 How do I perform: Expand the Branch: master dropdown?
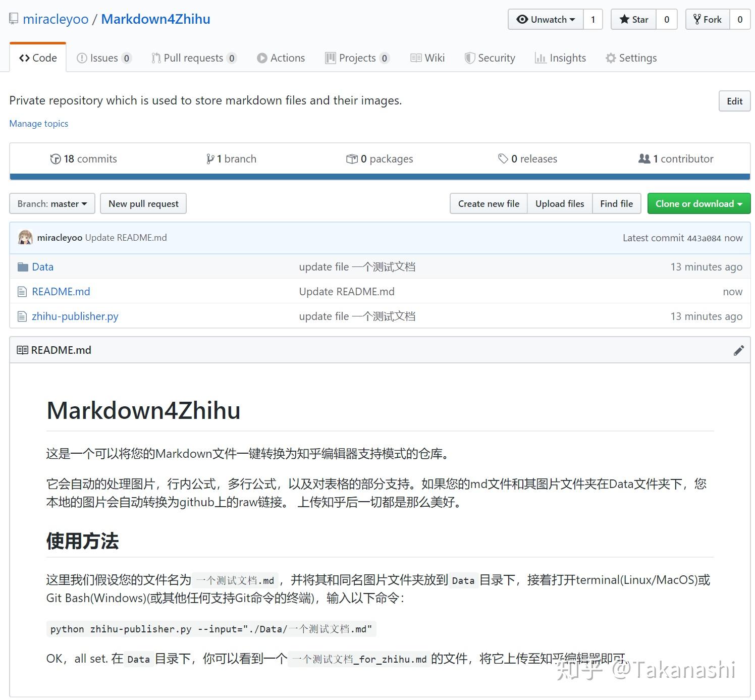pos(52,203)
